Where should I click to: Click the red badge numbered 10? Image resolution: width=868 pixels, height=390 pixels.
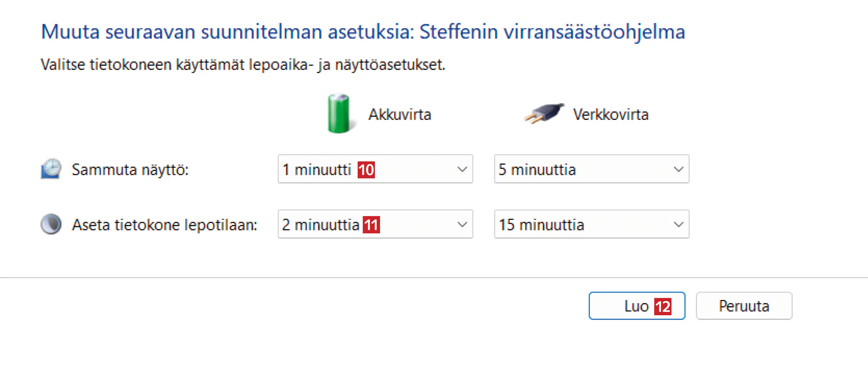point(366,170)
